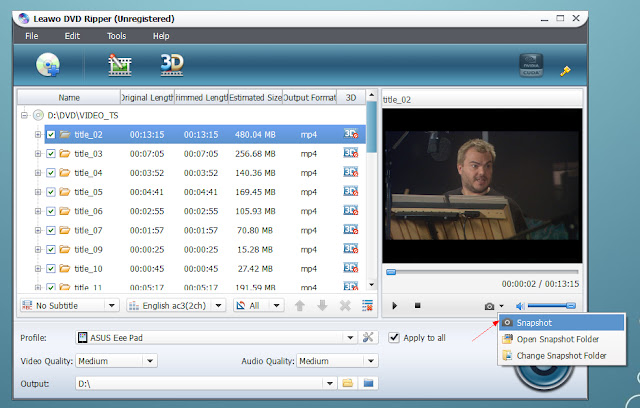Click the 3D icon for title_09

pos(351,249)
